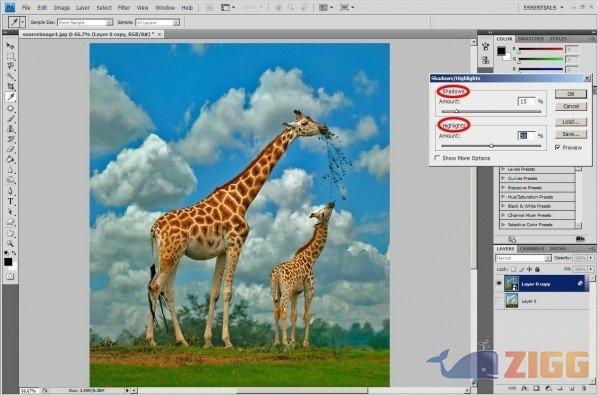Select the Magic Wand tool
Image resolution: width=598 pixels, height=395 pixels.
coord(10,76)
